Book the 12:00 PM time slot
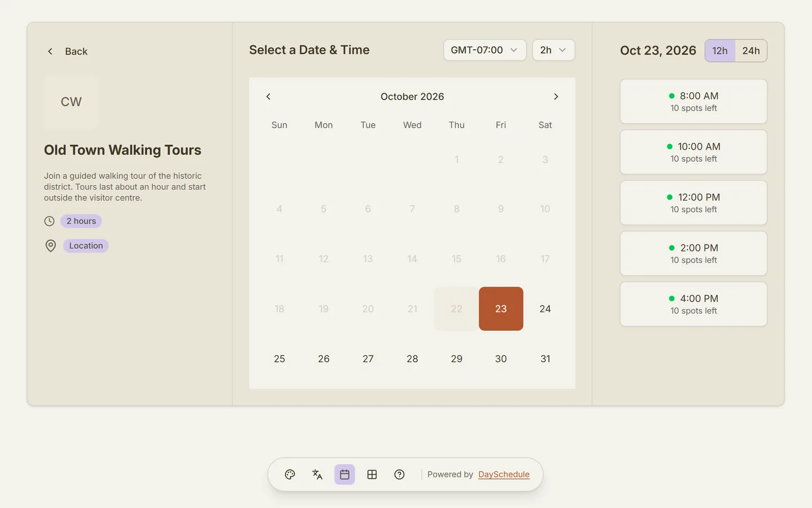This screenshot has width=812, height=508. coord(694,203)
